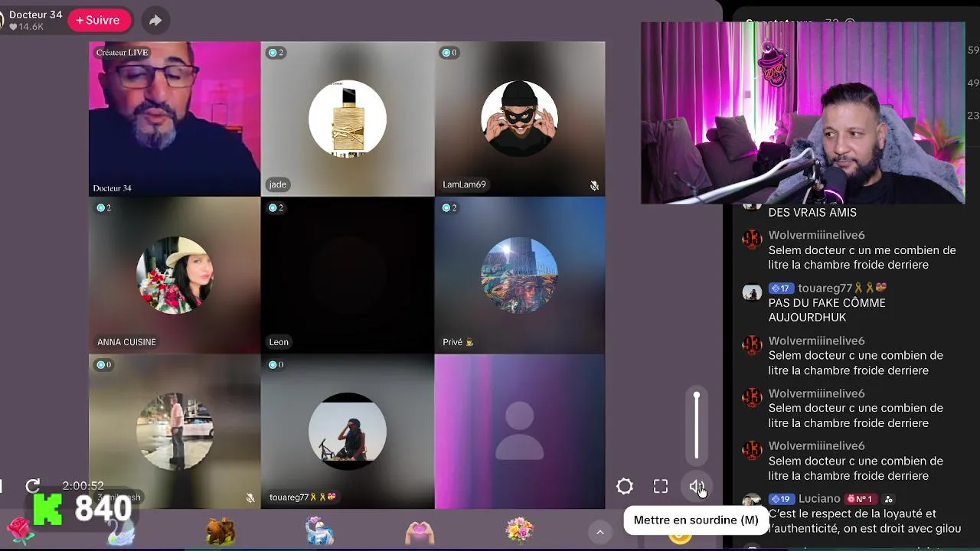This screenshot has width=980, height=551.
Task: Click the jade name label
Action: pyautogui.click(x=278, y=184)
